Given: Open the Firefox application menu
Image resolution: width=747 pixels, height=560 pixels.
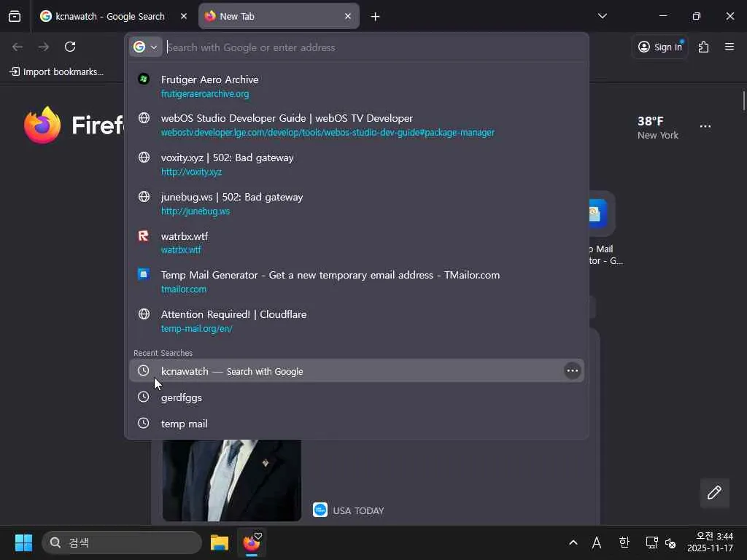Looking at the screenshot, I should click(x=729, y=47).
